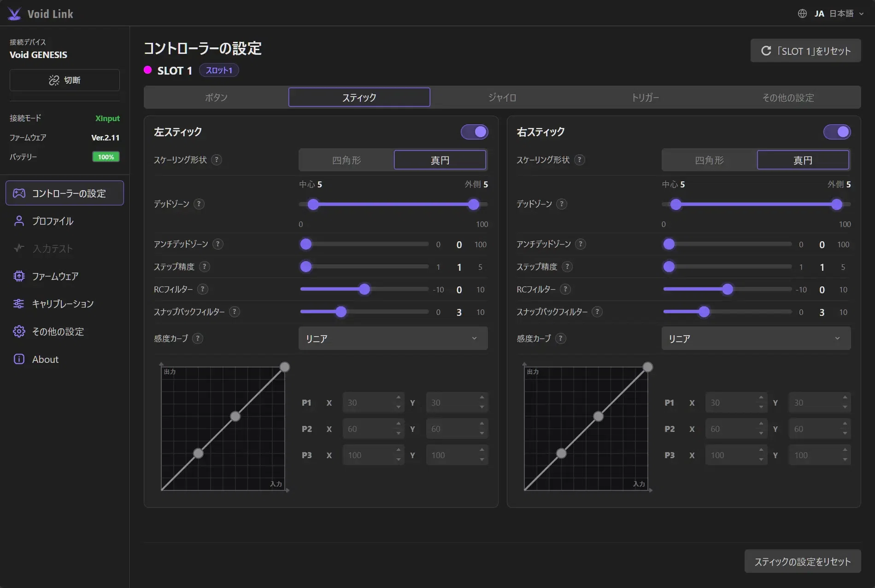Toggle the 左スティック enable switch
This screenshot has width=875, height=588.
(x=474, y=132)
